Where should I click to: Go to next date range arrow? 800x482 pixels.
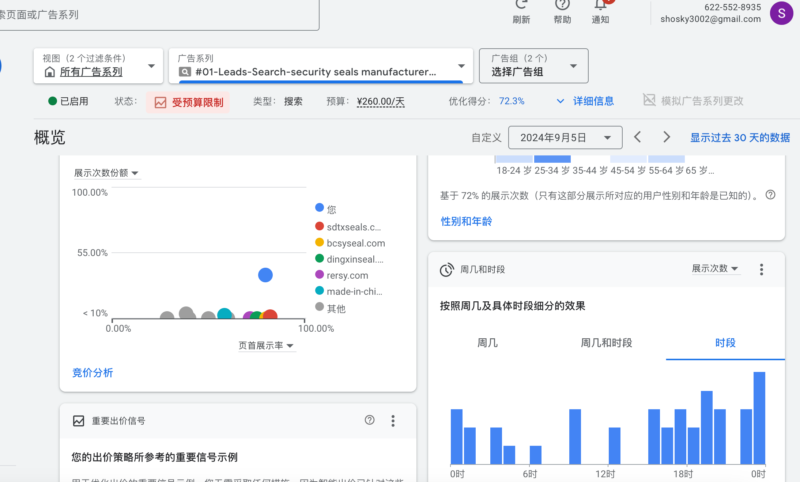[x=666, y=137]
